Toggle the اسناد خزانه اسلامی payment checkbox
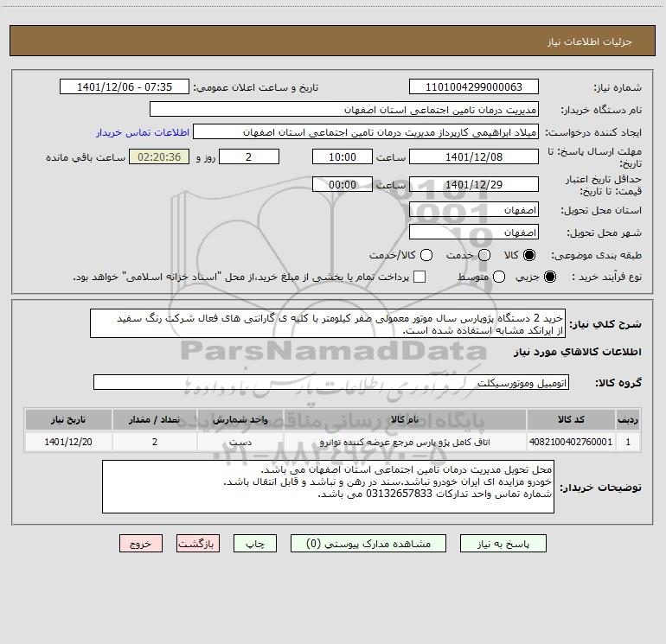 coord(419,277)
